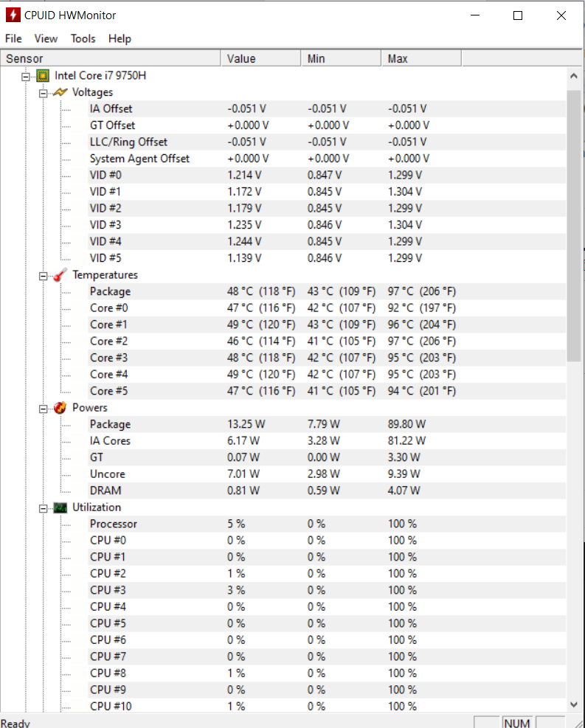
Task: Click the 89.80 W Package max power
Action: click(x=406, y=424)
